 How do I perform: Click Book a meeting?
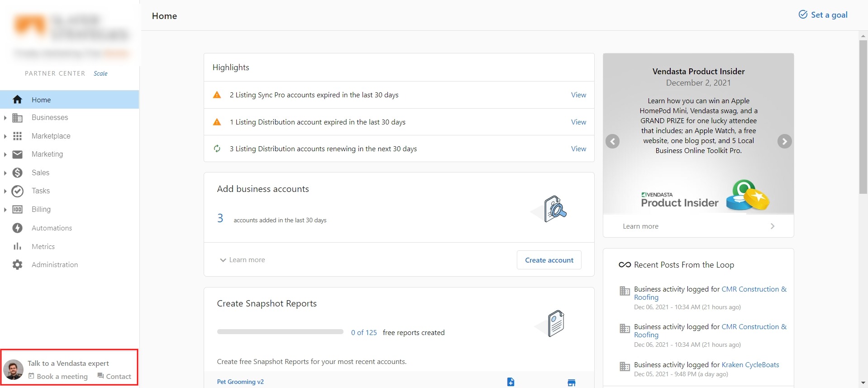[58, 377]
